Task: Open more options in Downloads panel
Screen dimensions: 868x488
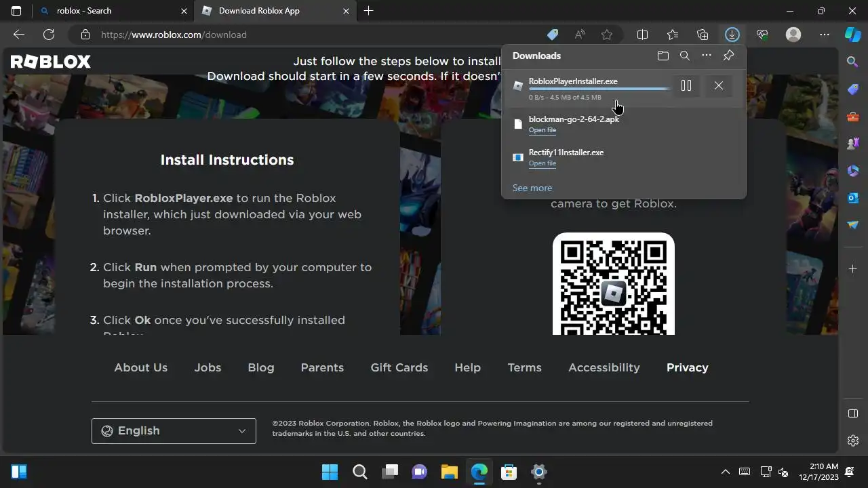Action: 707,56
